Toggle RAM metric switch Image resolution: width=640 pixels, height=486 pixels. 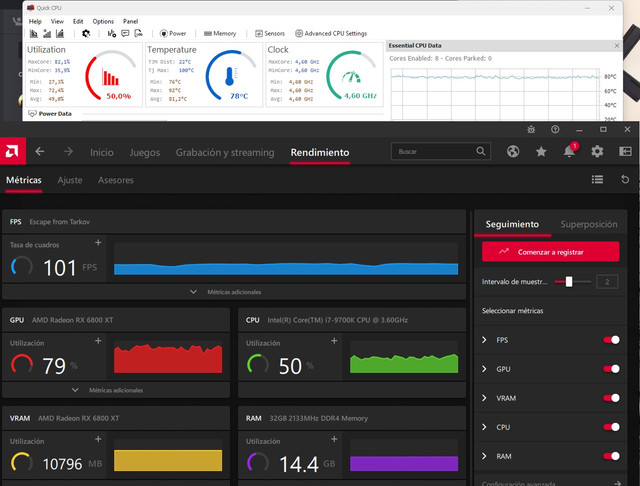[x=611, y=456]
